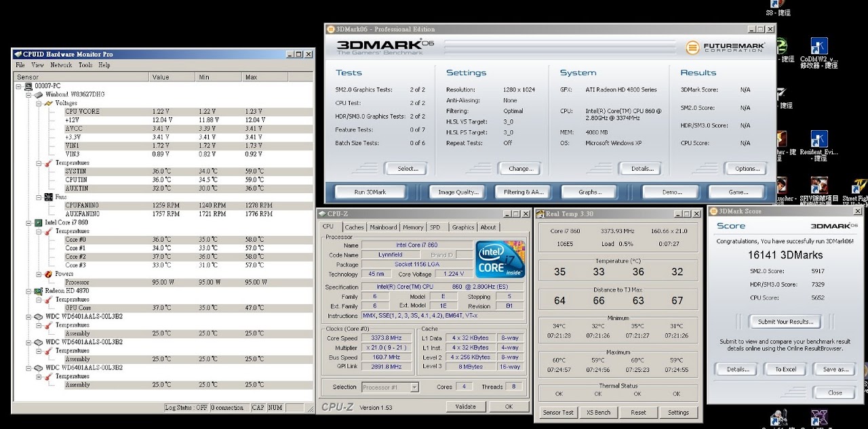Open the View menu in Hardware Monitor
Image resolution: width=868 pixels, height=429 pixels.
(37, 65)
